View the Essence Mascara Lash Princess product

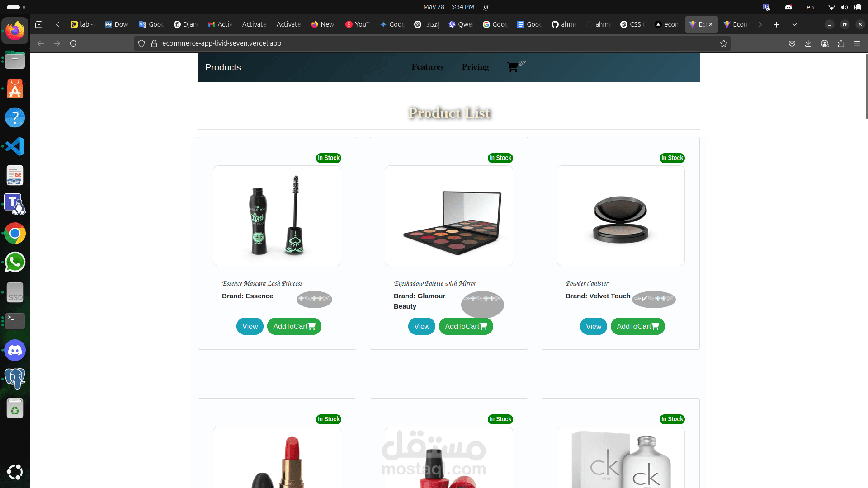pyautogui.click(x=250, y=326)
